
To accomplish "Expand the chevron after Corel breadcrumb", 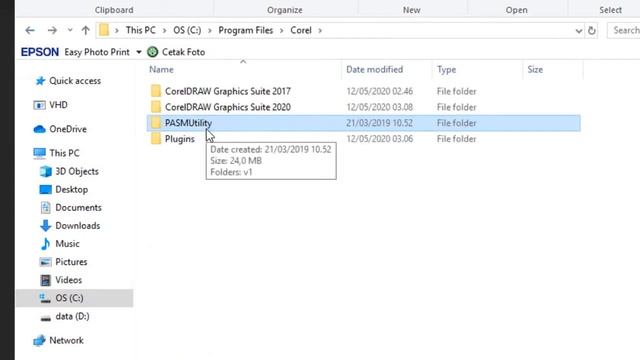I will coord(320,31).
